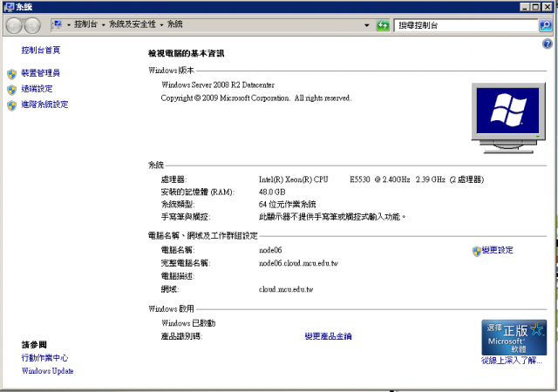
Task: Open Windows Update link
Action: coord(47,371)
